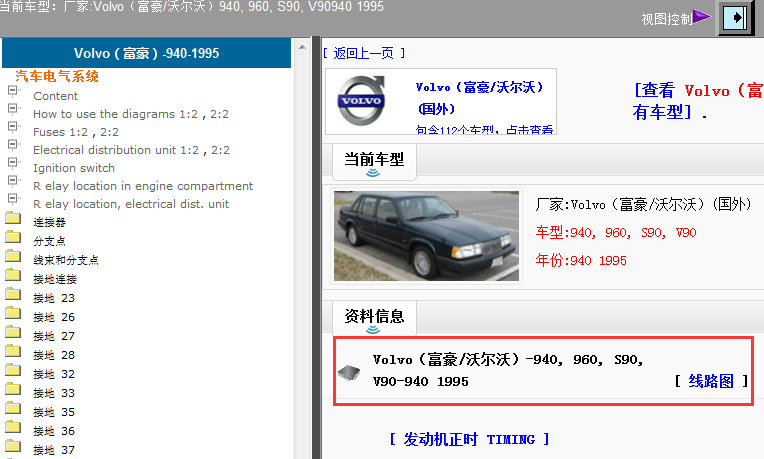Click the chip icon beside Volvo 940 info
The height and width of the screenshot is (459, 764).
[349, 373]
